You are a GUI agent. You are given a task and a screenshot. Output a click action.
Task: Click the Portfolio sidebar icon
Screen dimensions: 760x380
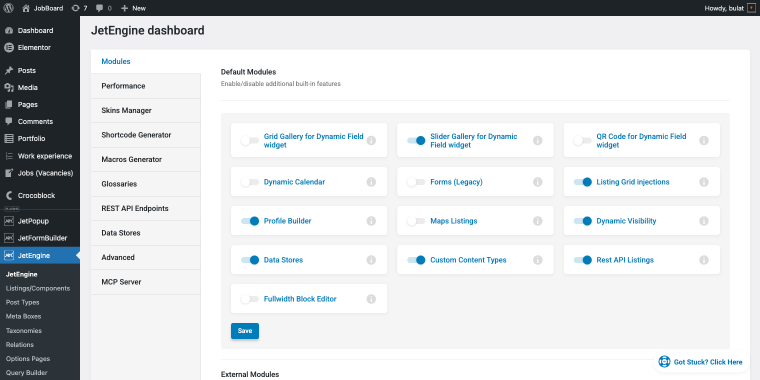click(x=9, y=139)
